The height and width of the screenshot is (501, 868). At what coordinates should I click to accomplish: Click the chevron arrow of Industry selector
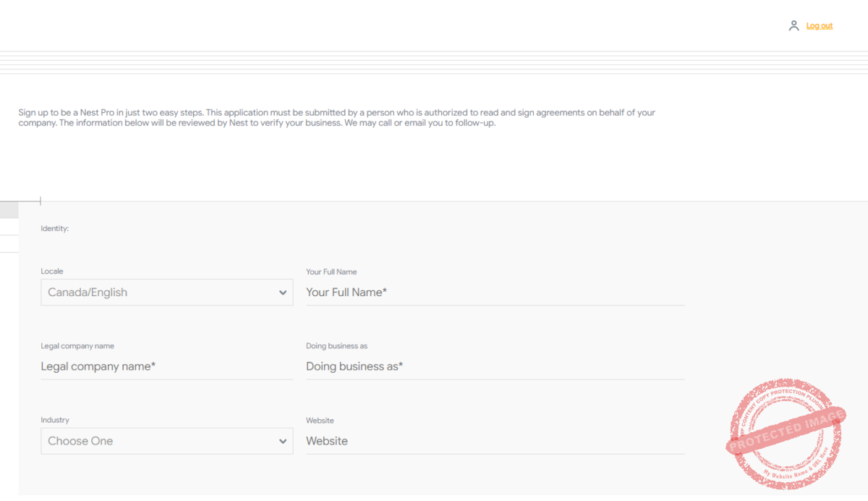click(283, 441)
